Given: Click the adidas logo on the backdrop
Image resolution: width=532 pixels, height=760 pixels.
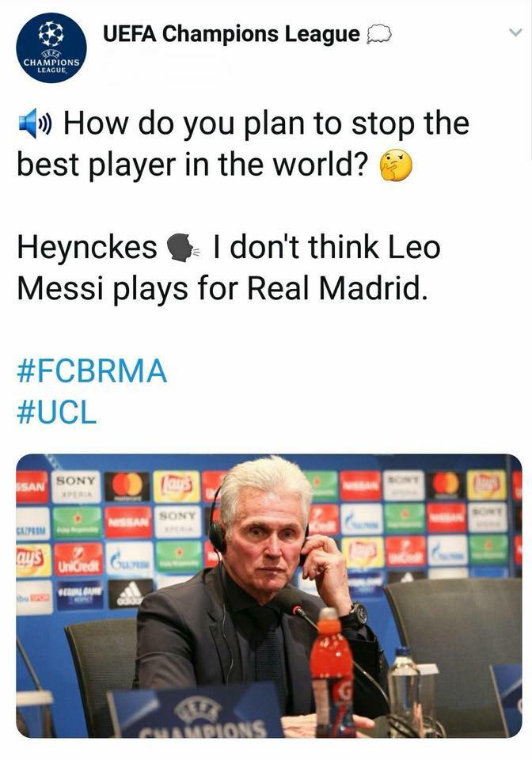Looking at the screenshot, I should pyautogui.click(x=131, y=593).
